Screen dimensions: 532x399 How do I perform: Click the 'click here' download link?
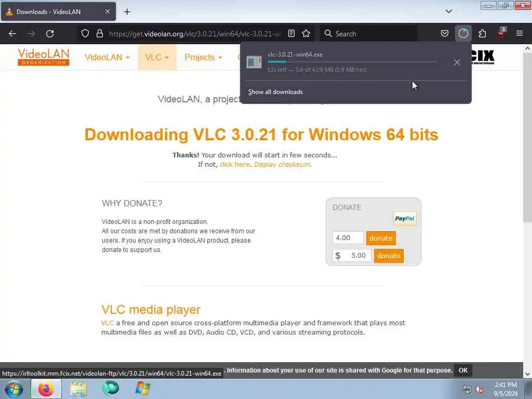pyautogui.click(x=234, y=165)
